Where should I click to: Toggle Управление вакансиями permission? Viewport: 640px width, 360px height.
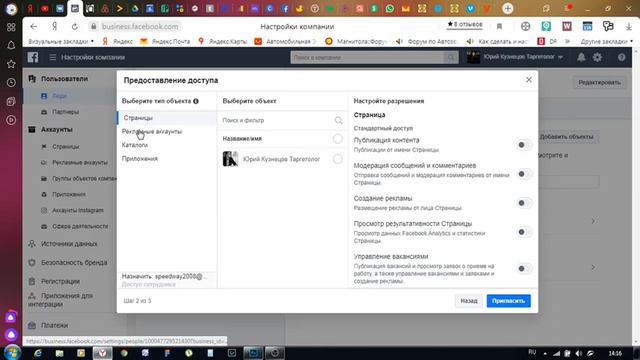click(524, 269)
